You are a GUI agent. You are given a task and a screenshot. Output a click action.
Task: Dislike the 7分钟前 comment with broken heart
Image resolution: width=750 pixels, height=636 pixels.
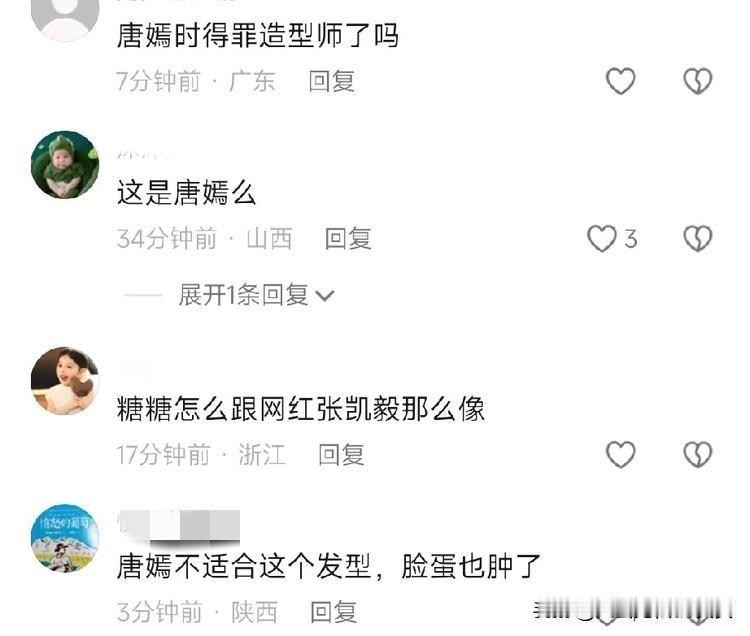coord(698,81)
